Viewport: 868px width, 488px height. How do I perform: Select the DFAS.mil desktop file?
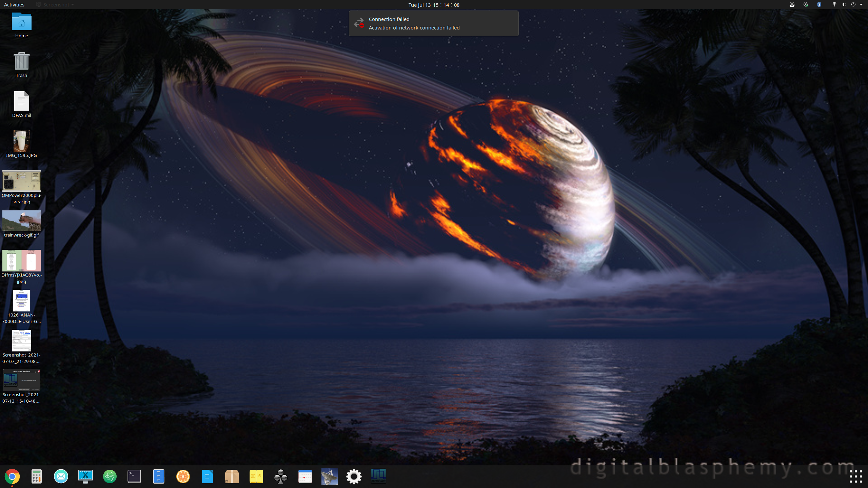pos(21,101)
